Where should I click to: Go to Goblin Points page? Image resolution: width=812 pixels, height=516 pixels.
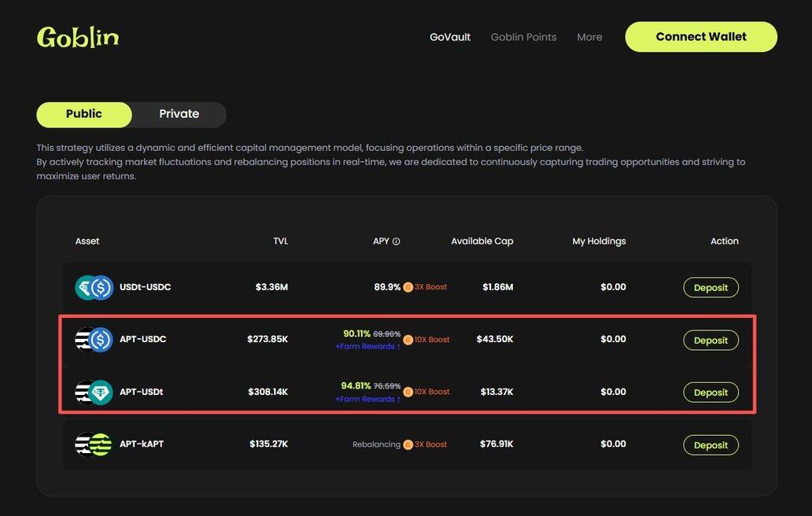coord(523,37)
